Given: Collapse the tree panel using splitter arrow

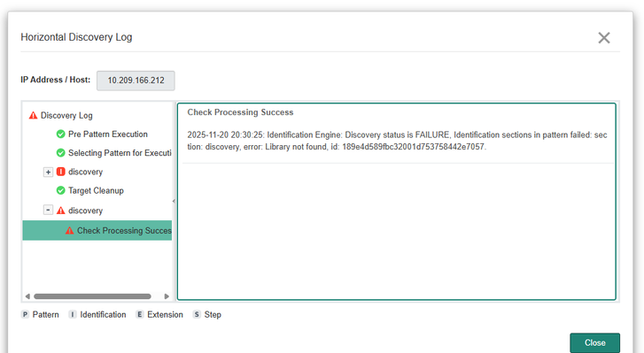Looking at the screenshot, I should [174, 201].
